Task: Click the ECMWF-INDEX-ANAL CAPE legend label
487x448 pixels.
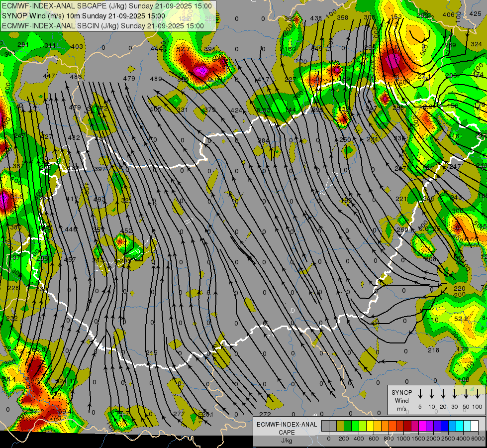Action: click(287, 428)
